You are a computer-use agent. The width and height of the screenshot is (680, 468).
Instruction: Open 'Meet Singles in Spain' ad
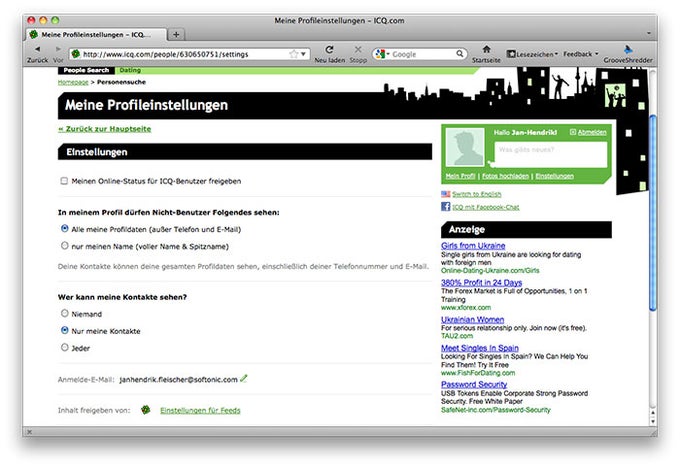[480, 347]
